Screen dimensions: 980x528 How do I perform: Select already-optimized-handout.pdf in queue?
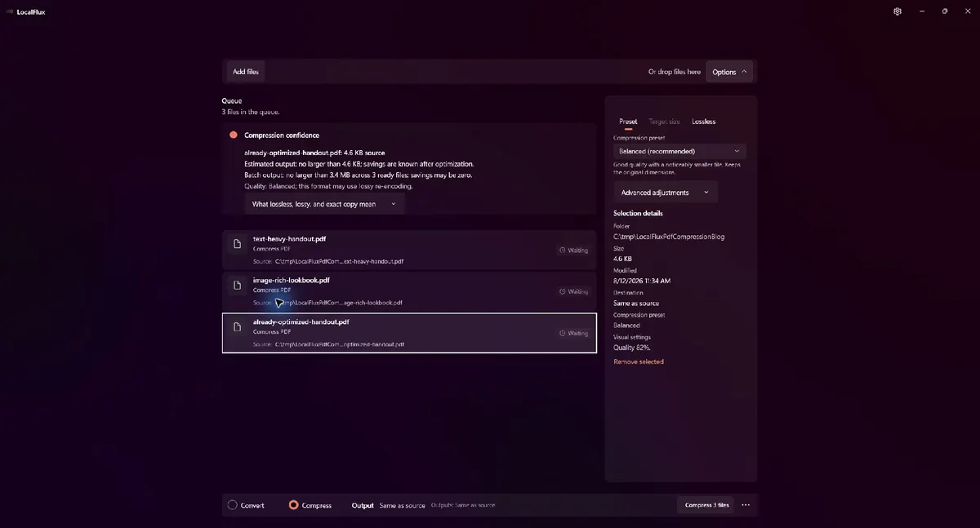[x=409, y=333]
